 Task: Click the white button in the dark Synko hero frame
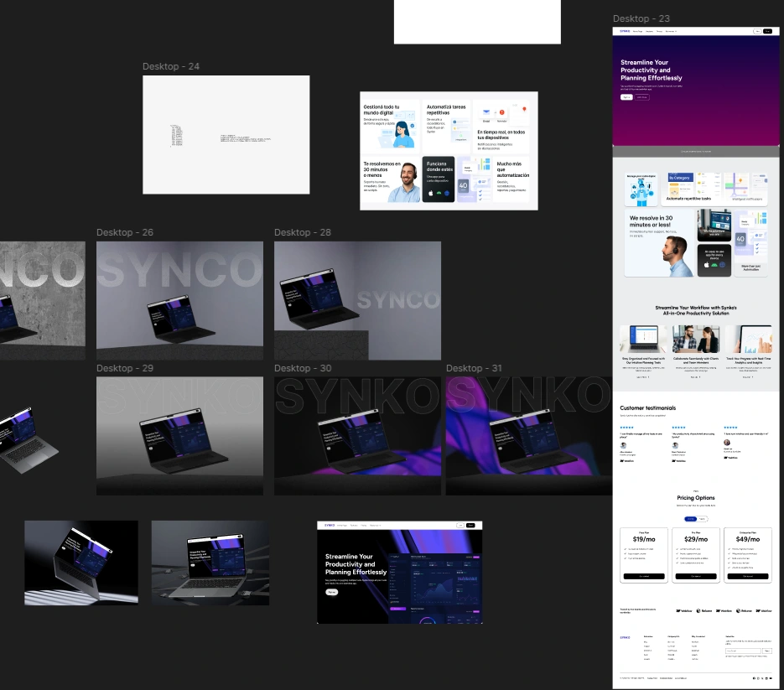point(331,592)
